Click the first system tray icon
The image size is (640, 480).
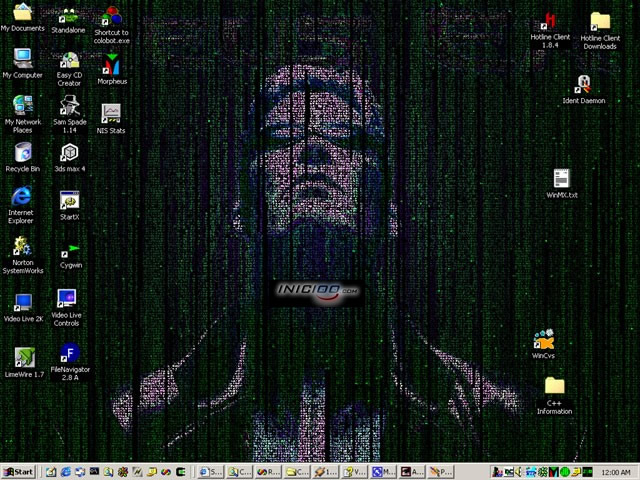point(497,472)
